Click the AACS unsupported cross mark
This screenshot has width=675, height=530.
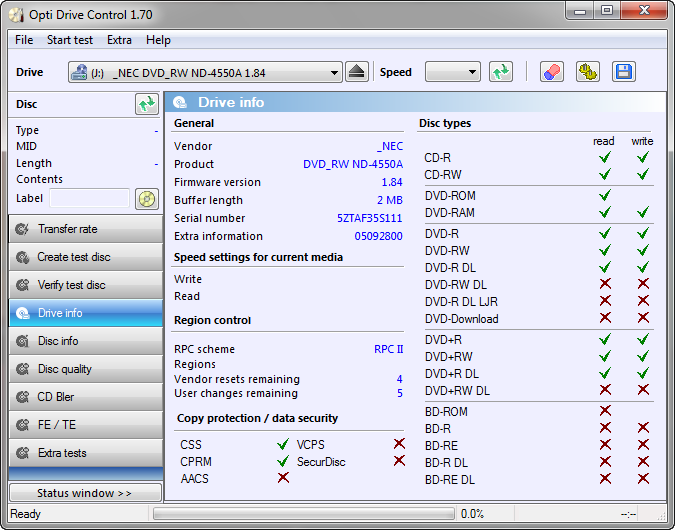[283, 477]
